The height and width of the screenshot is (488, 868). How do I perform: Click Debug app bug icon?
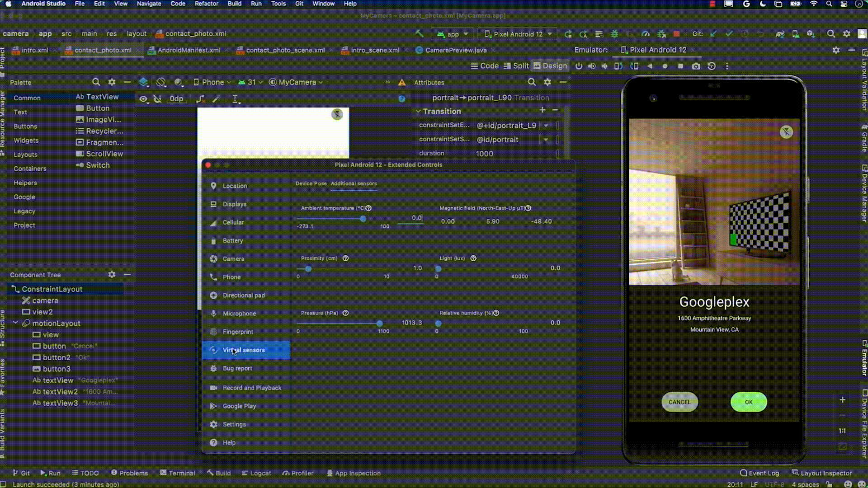pos(614,34)
